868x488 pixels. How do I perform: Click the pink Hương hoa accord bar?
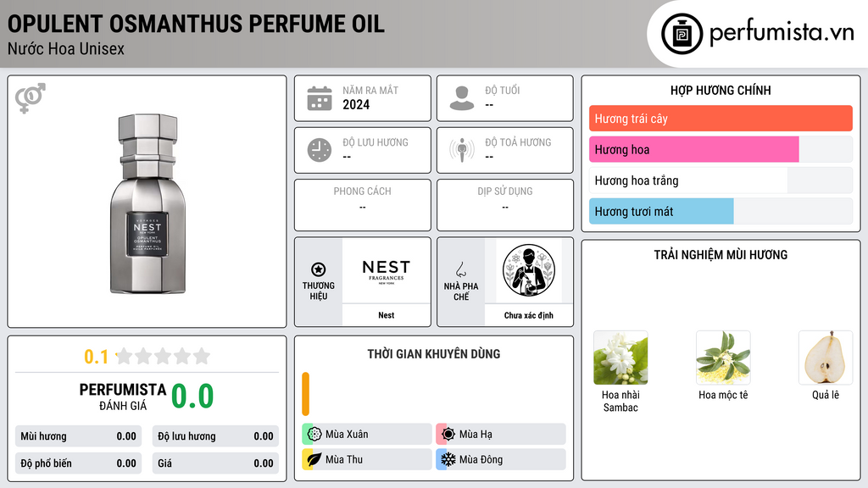(x=694, y=149)
